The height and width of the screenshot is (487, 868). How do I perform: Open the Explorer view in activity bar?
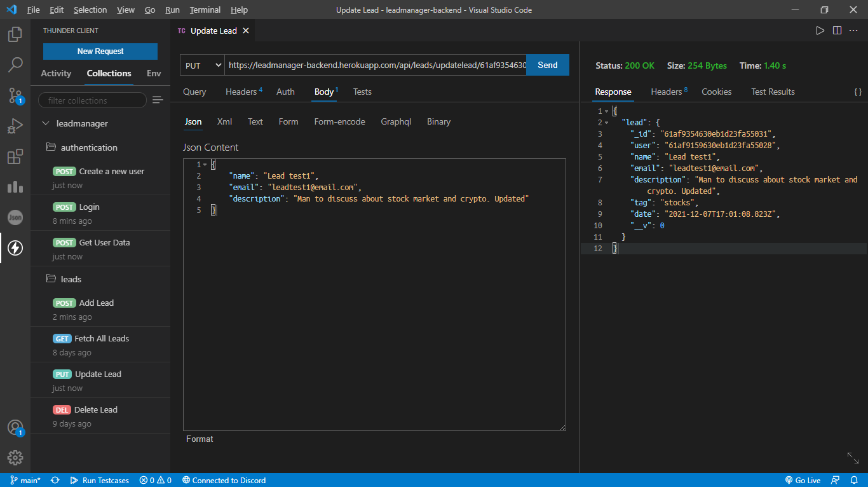click(x=15, y=34)
